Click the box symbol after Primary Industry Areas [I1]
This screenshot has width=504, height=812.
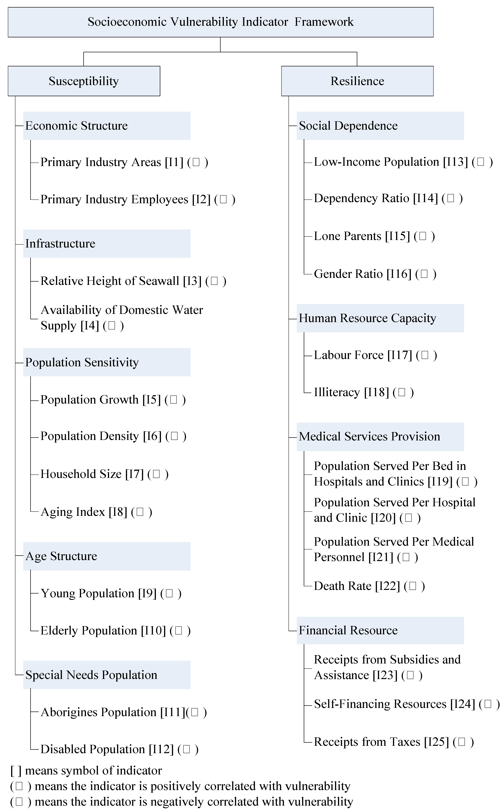pos(196,162)
